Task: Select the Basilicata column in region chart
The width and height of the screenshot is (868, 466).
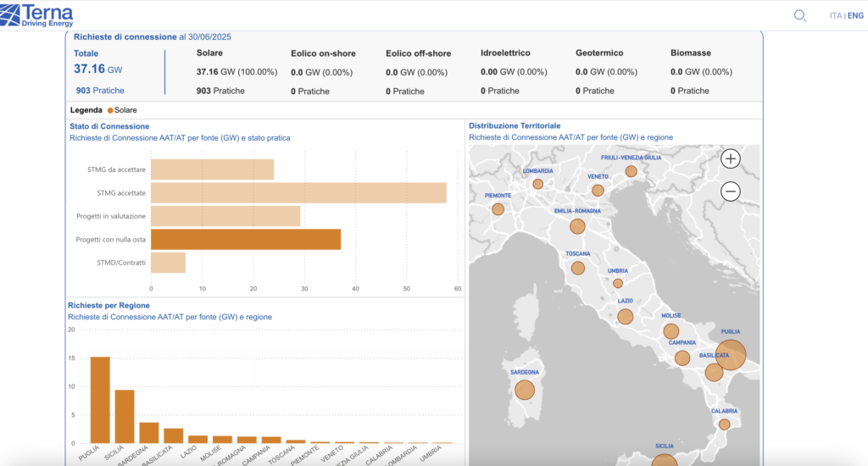Action: (173, 435)
